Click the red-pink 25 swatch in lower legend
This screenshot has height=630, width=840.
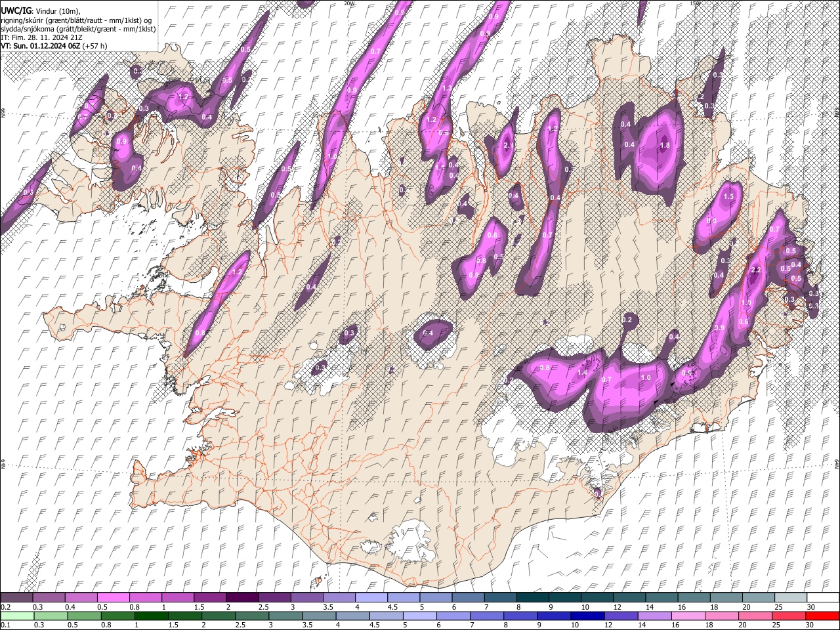pos(789,616)
